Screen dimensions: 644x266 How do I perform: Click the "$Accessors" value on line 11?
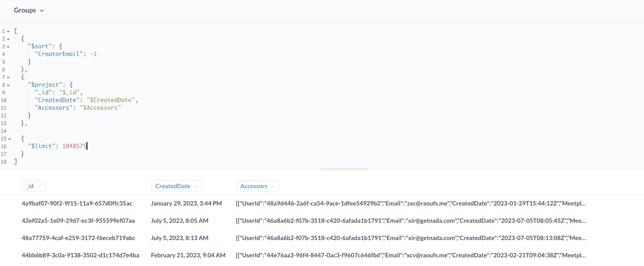(x=100, y=108)
